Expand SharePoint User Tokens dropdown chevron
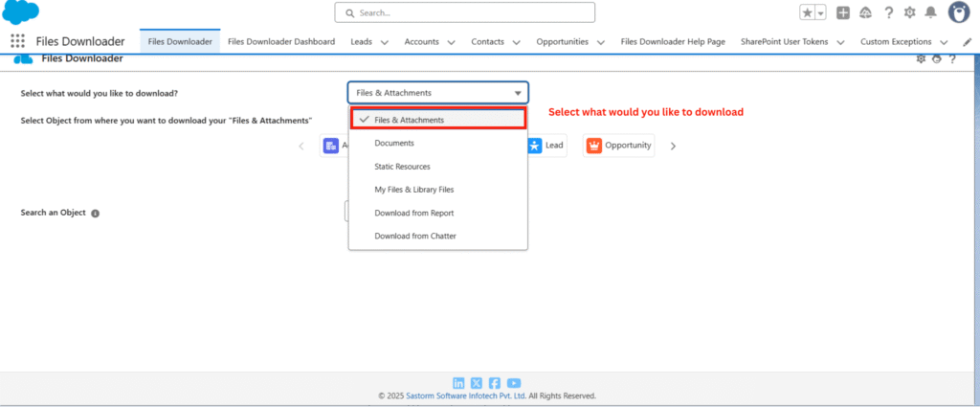 click(x=840, y=42)
